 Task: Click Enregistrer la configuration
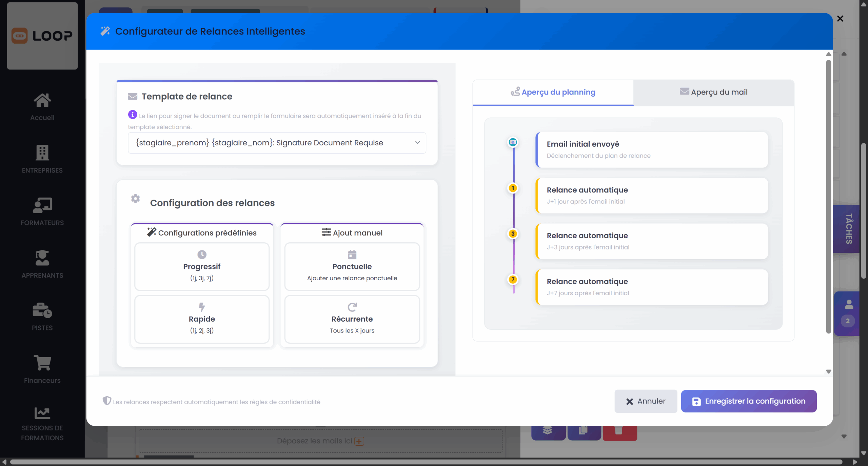coord(748,401)
